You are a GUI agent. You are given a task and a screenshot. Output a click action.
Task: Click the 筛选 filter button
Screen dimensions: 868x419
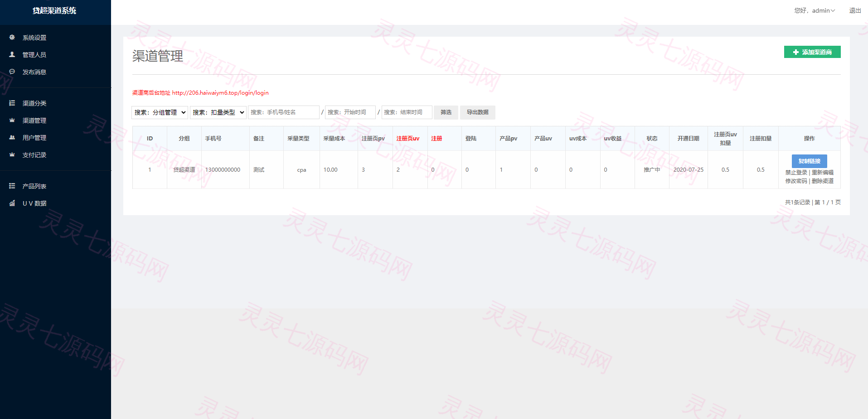446,112
